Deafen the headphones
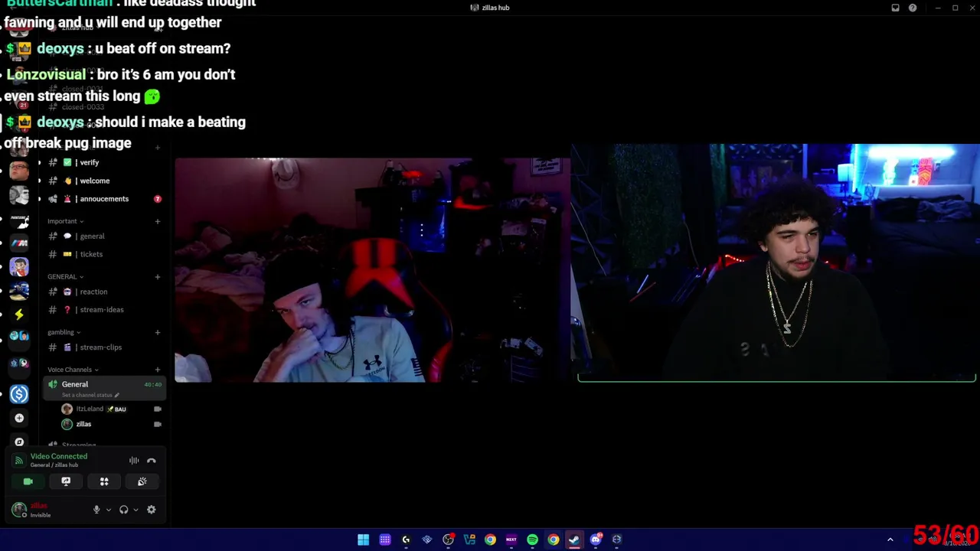Screen dimensions: 980x551 coord(123,510)
